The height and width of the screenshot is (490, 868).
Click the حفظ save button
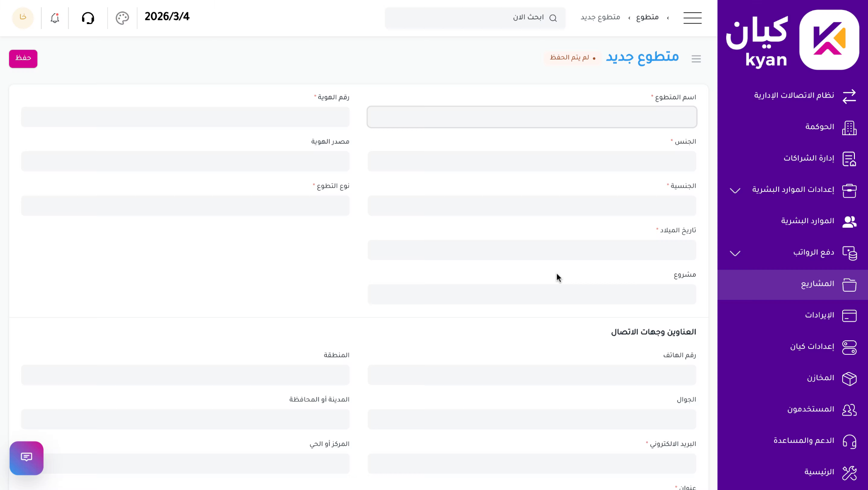23,59
